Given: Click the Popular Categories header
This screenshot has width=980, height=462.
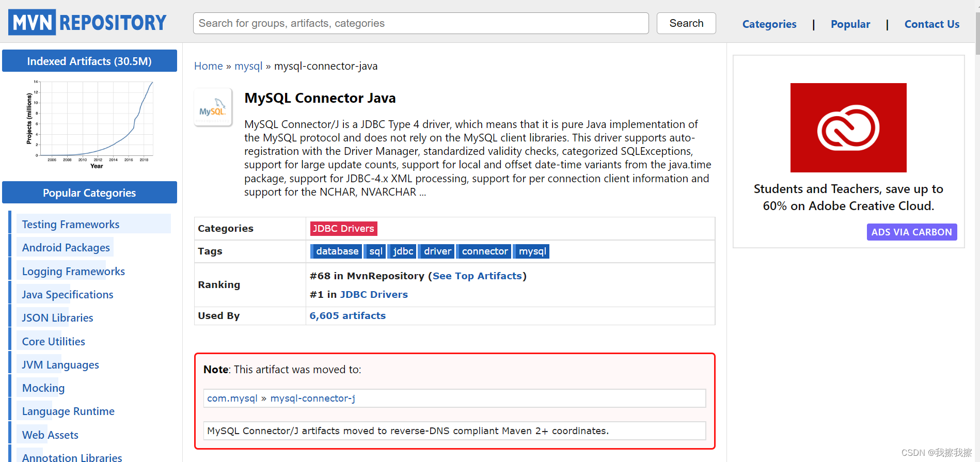Looking at the screenshot, I should [89, 193].
